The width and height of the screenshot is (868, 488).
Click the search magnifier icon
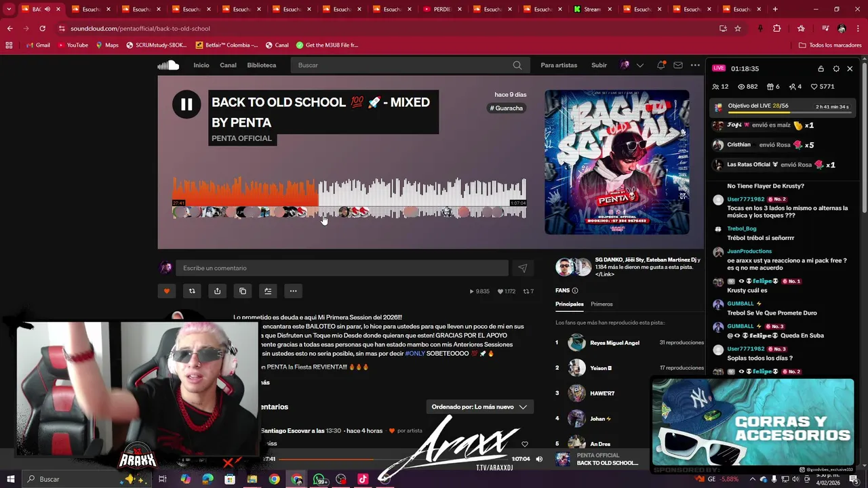click(x=517, y=65)
